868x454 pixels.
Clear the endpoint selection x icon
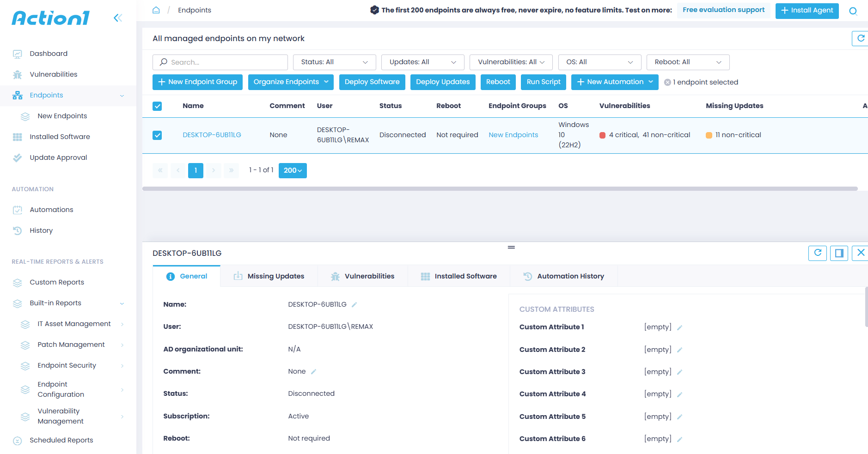click(x=667, y=82)
